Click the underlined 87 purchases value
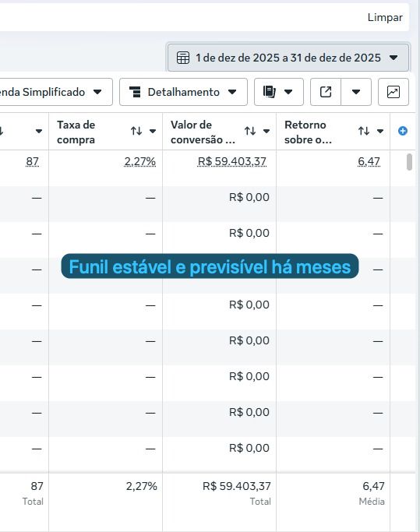This screenshot has height=532, width=420. coord(32,161)
